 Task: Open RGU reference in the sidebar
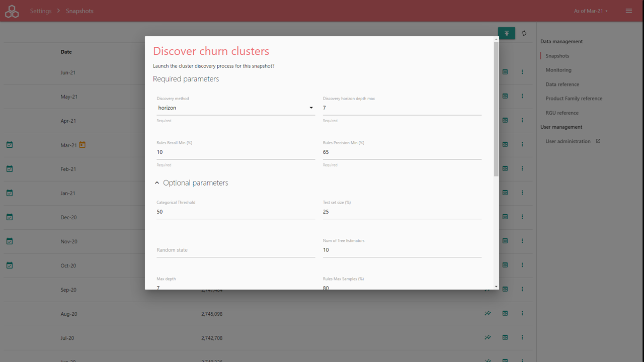[562, 113]
